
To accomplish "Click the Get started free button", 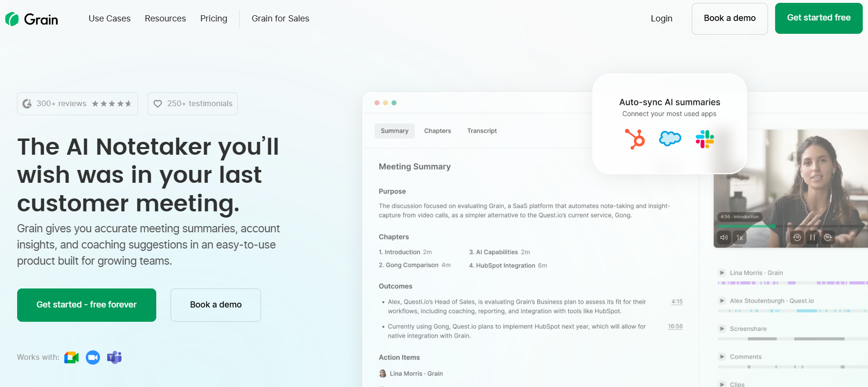I will point(818,18).
